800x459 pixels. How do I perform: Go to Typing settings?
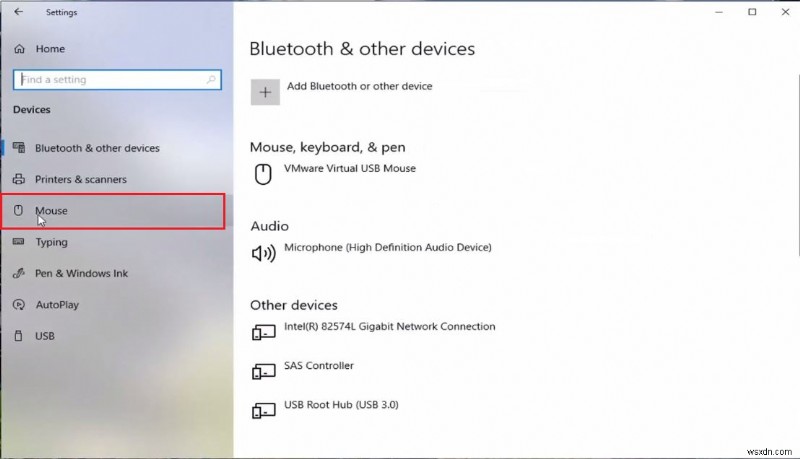point(51,242)
